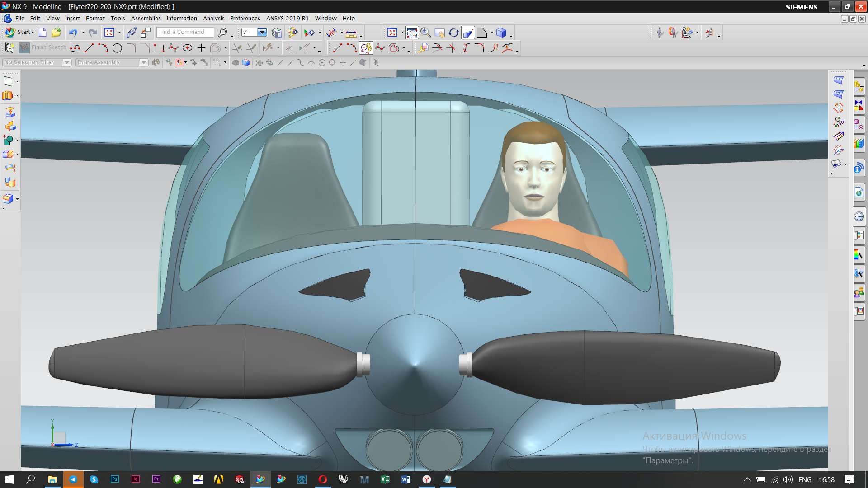Open the work layer number dropdown

pyautogui.click(x=262, y=32)
